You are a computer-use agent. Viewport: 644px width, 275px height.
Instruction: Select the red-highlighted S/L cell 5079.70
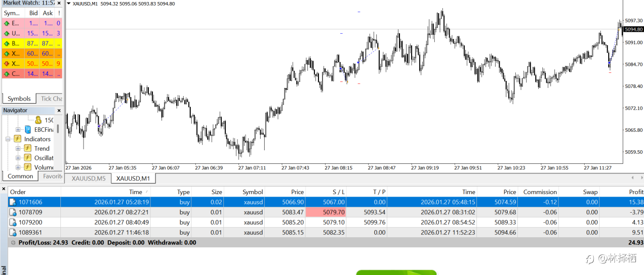pyautogui.click(x=326, y=212)
